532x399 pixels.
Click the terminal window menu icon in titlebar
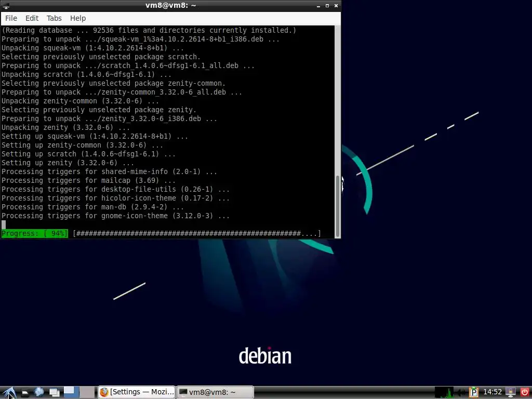coord(6,6)
